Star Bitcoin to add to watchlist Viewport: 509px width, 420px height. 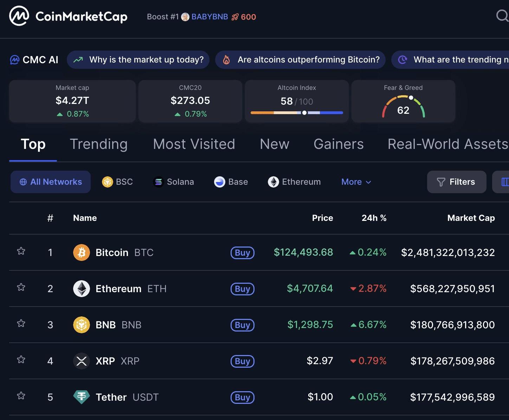coord(21,251)
